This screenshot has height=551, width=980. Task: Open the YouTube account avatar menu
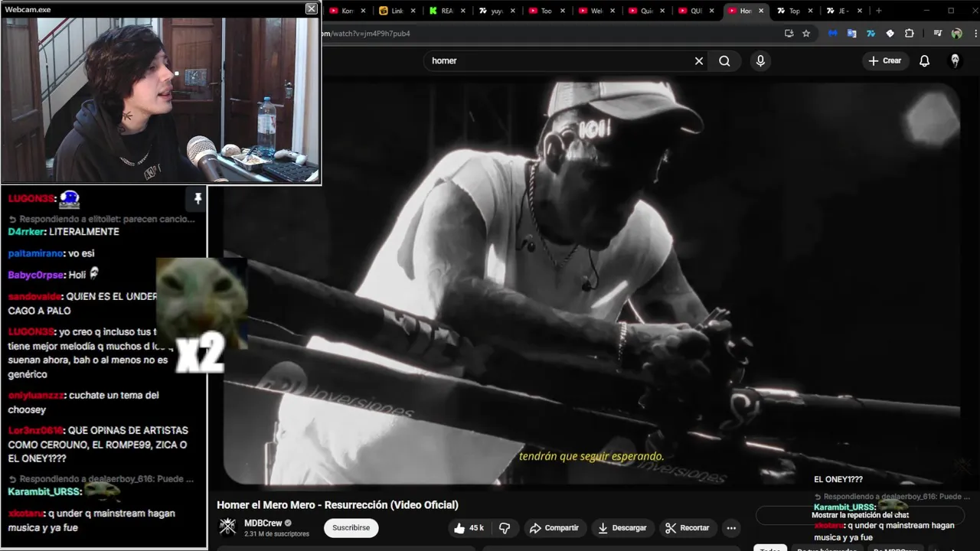pyautogui.click(x=955, y=60)
